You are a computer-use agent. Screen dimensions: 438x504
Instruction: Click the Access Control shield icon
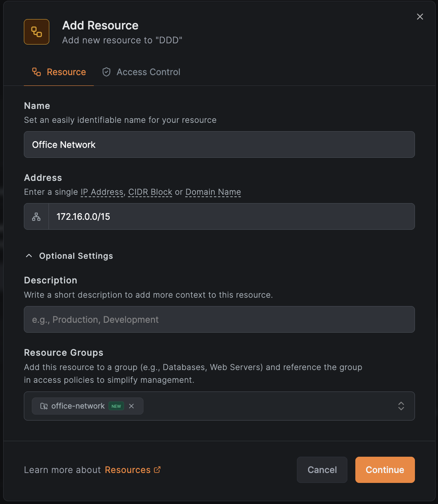click(x=106, y=72)
